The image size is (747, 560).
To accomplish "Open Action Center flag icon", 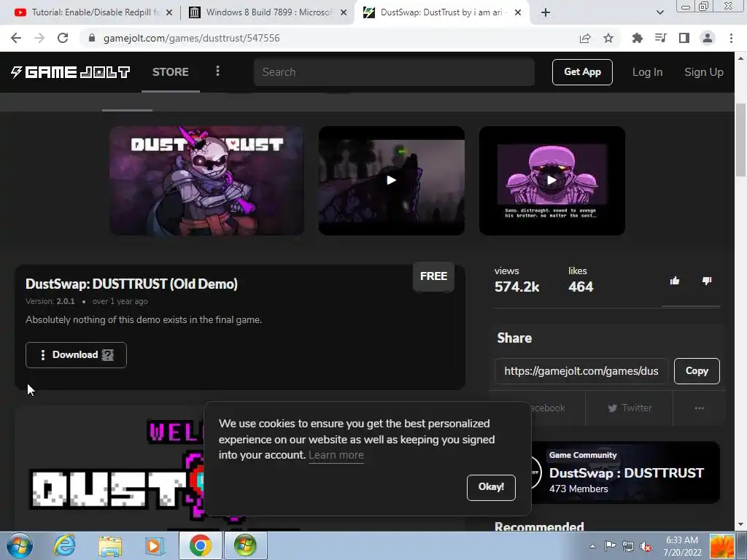I will (x=610, y=546).
